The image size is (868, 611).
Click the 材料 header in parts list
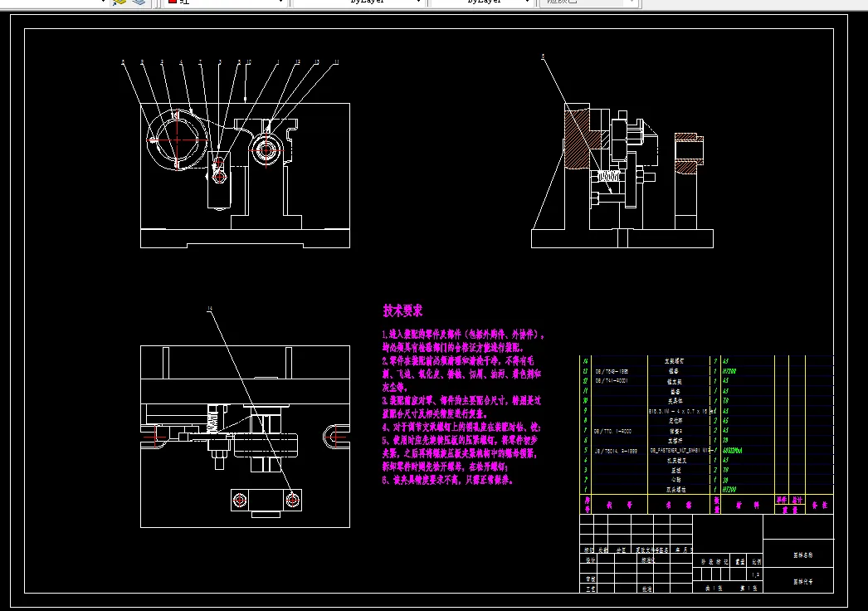coord(748,505)
